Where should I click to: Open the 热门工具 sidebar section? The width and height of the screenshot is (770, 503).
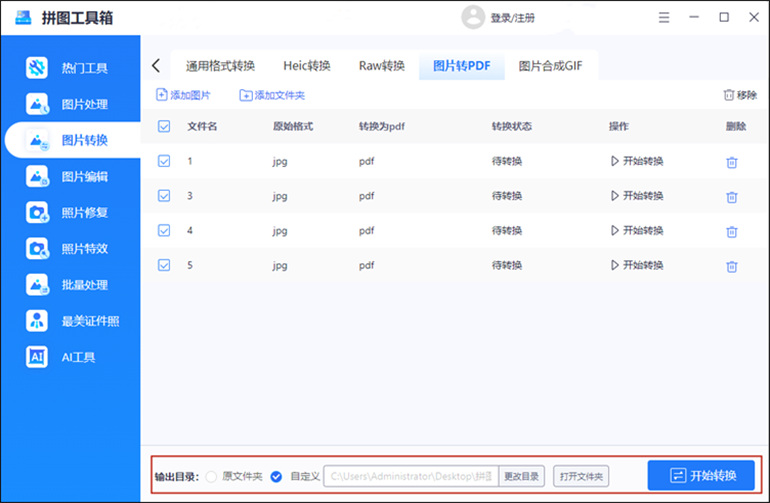click(x=69, y=68)
